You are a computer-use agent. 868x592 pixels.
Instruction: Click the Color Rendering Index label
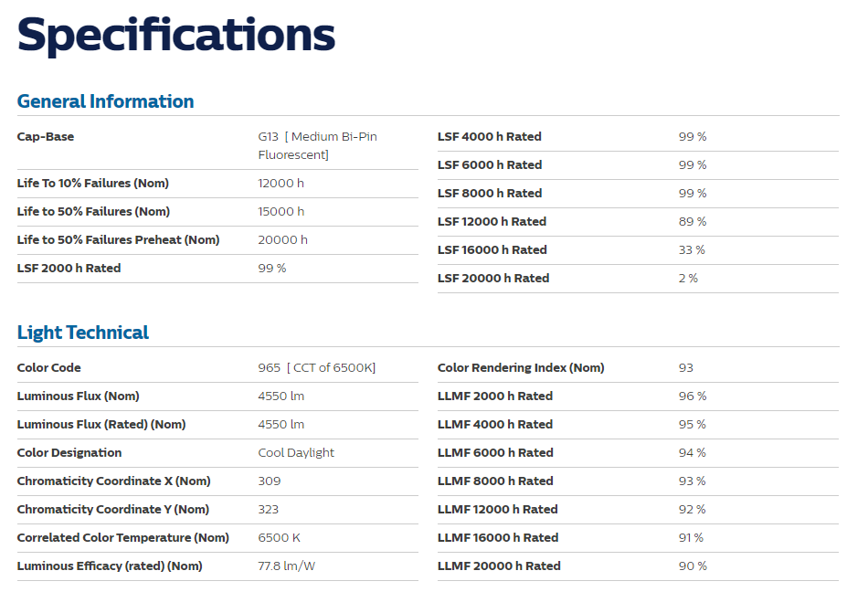coord(521,368)
